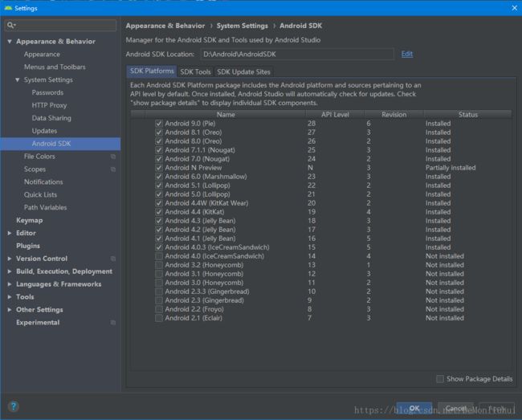The height and width of the screenshot is (420, 522).
Task: Toggle Android 7.1.1 (Nougat) checkbox
Action: 159,150
